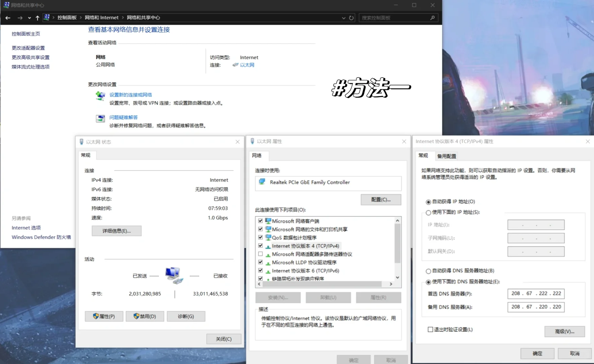Click the set up new connection icon
594x364 pixels.
coord(100,96)
